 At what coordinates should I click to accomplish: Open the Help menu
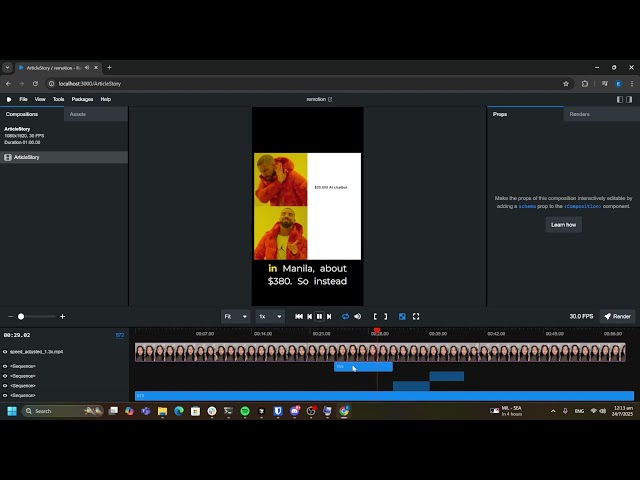pyautogui.click(x=106, y=99)
